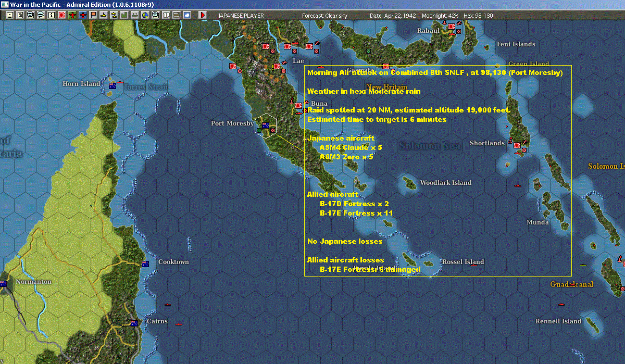The height and width of the screenshot is (364, 625).
Task: Click the 'Lae' map label
Action: pos(298,61)
